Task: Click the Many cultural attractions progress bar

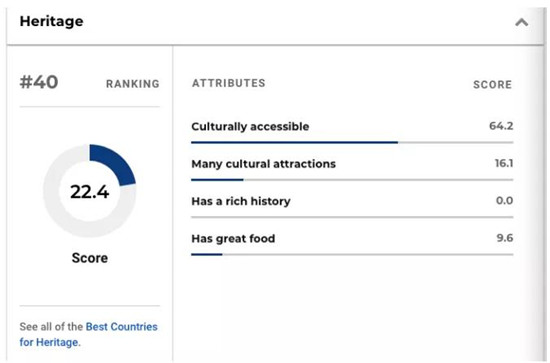Action: [x=352, y=180]
